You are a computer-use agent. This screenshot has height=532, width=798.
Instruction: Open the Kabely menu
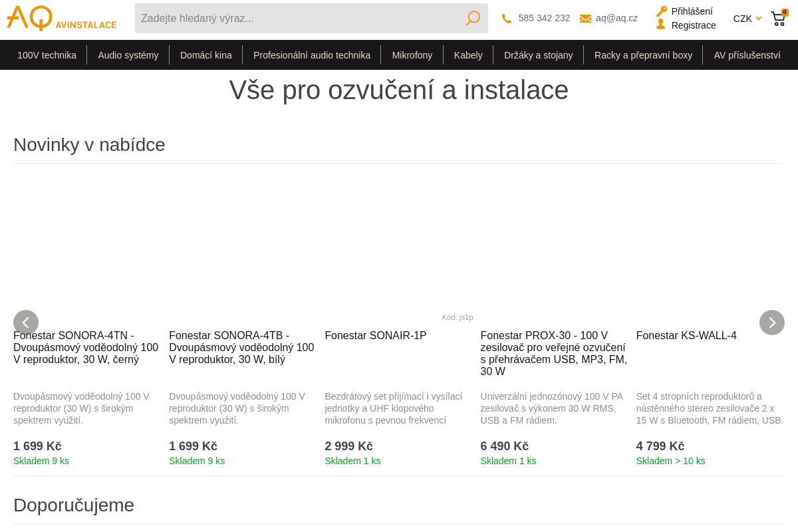468,55
